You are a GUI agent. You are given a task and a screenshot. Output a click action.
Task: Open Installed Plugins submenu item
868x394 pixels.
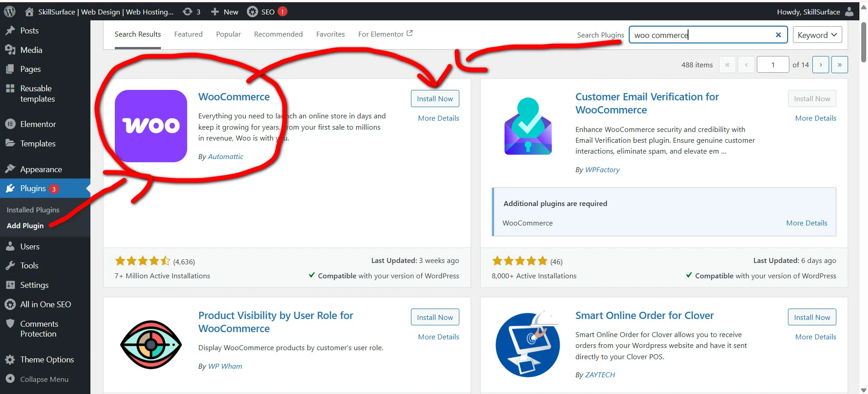(x=33, y=210)
